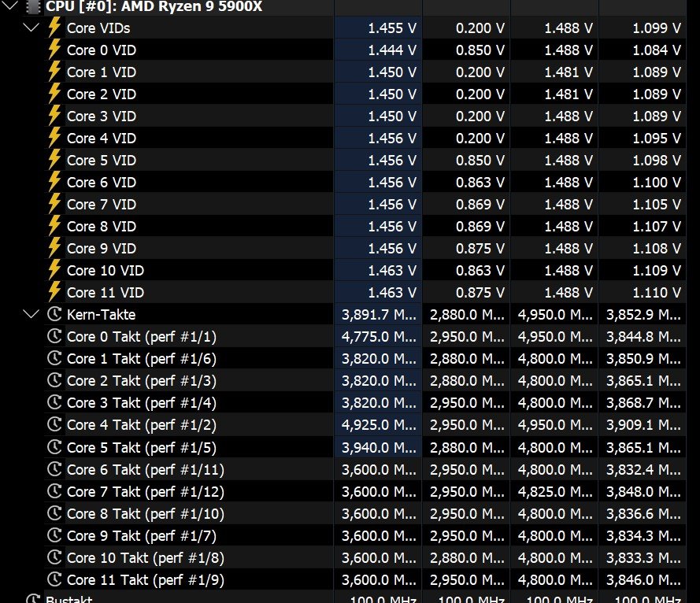The height and width of the screenshot is (603, 700).
Task: Click the Core 1 VID maximum value 1.481 V
Action: pos(569,72)
